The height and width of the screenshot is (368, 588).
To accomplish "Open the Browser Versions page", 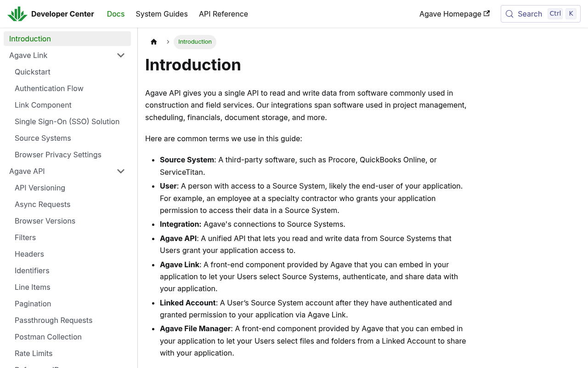I will 70,221.
